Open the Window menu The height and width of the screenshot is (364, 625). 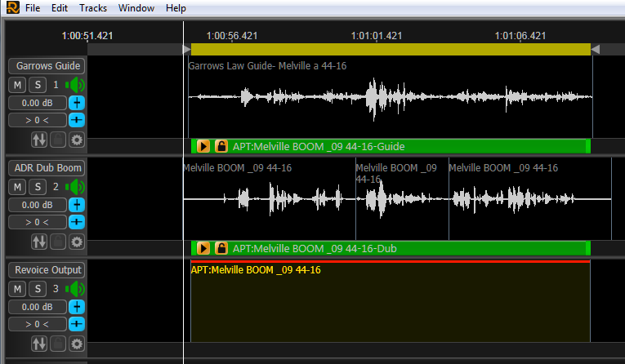pos(136,8)
